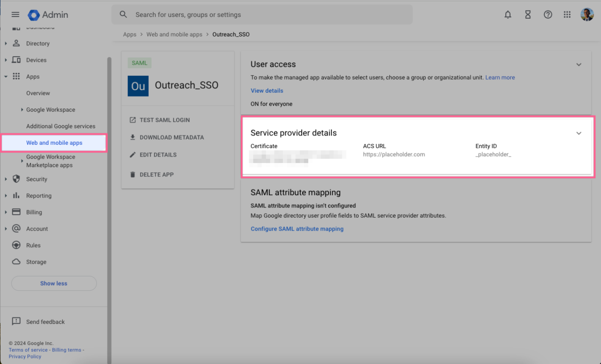Click the Rules globe icon
This screenshot has width=601, height=364.
[16, 245]
